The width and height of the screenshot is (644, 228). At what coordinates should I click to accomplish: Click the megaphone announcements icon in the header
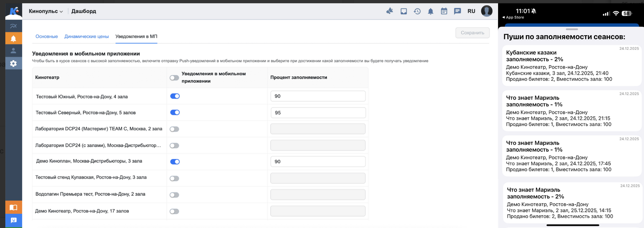pos(389,11)
